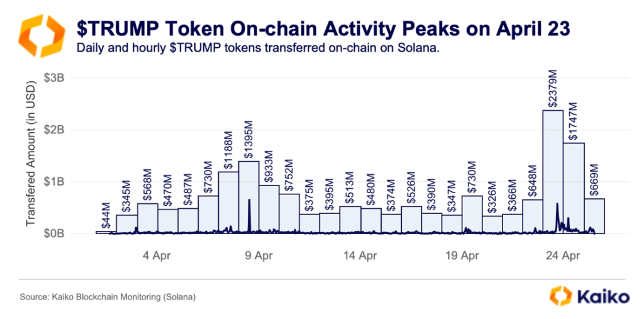Click the 24 Apr x-axis label
Screen dimensions: 644x319
click(x=563, y=256)
